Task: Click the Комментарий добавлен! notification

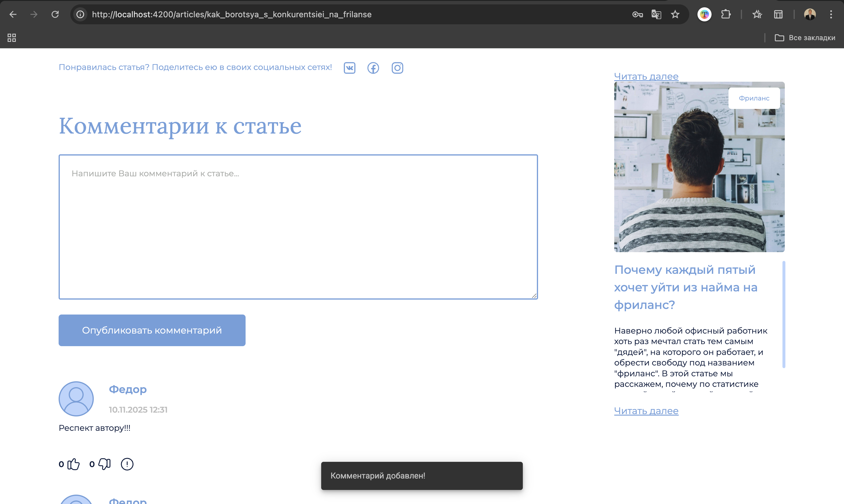Action: coord(422,476)
